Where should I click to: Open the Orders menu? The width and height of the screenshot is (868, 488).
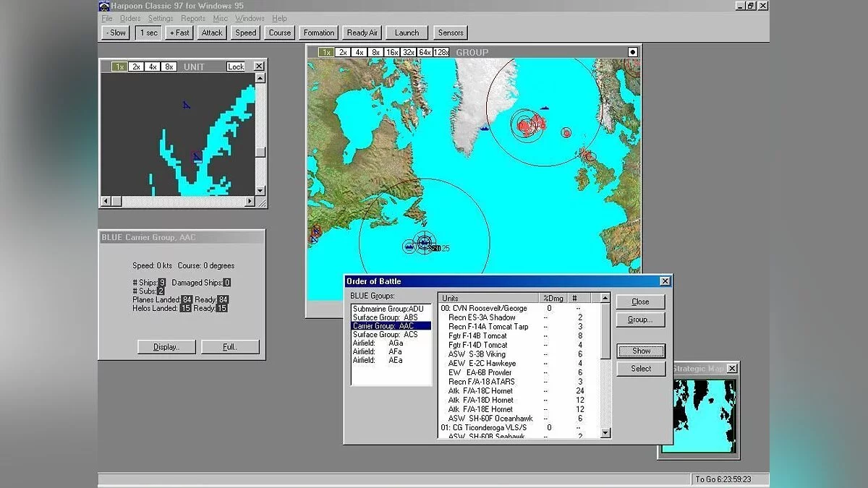(x=130, y=18)
